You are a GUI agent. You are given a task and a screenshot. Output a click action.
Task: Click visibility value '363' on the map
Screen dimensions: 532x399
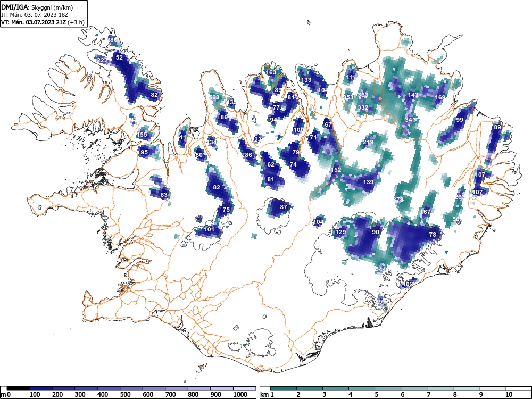(363, 95)
